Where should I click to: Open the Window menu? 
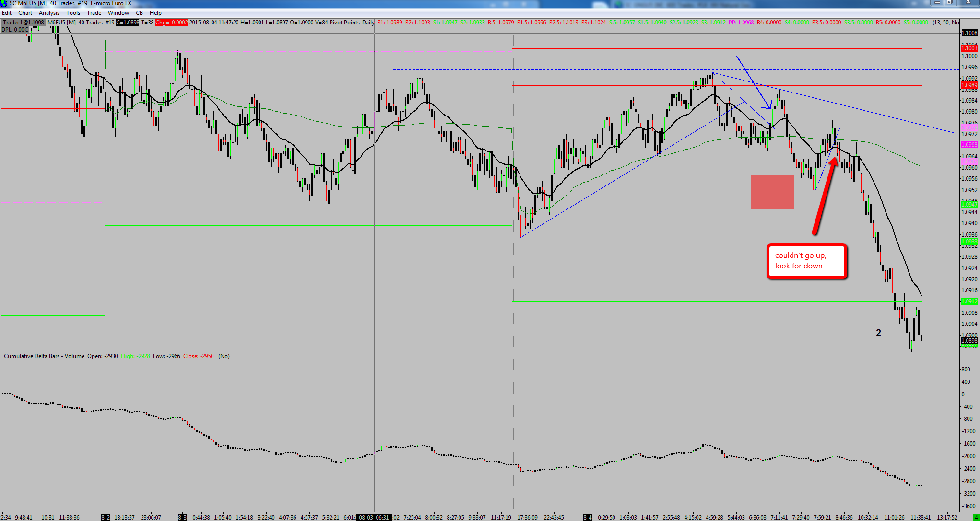tap(118, 13)
